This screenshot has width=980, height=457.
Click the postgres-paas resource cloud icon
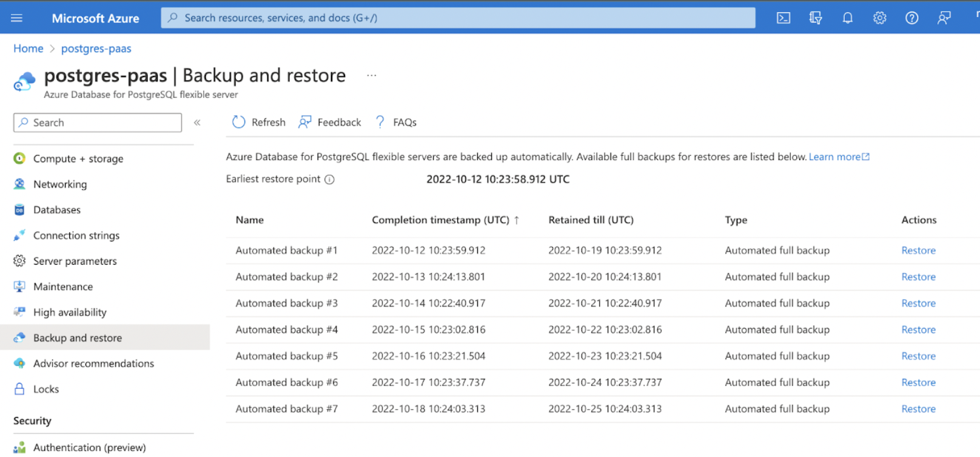pyautogui.click(x=24, y=81)
